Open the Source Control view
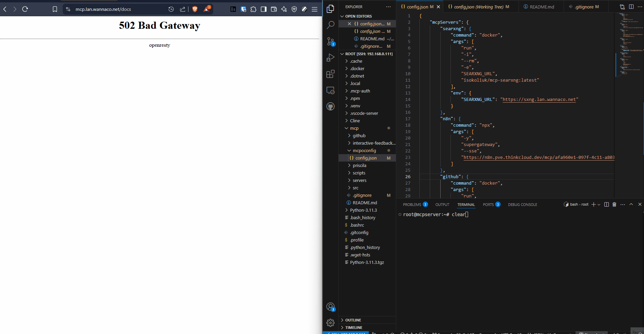The image size is (644, 334). coord(330,41)
